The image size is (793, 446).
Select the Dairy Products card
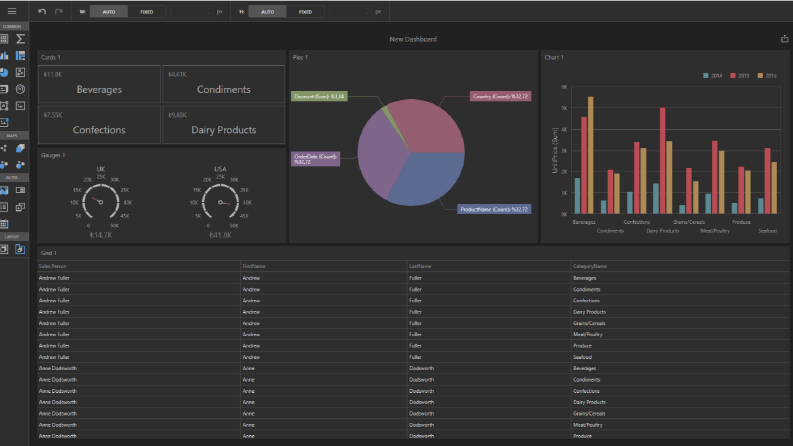224,124
